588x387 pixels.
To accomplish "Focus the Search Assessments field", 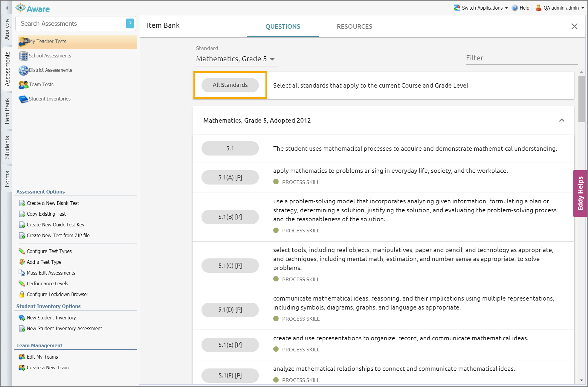I will 71,24.
